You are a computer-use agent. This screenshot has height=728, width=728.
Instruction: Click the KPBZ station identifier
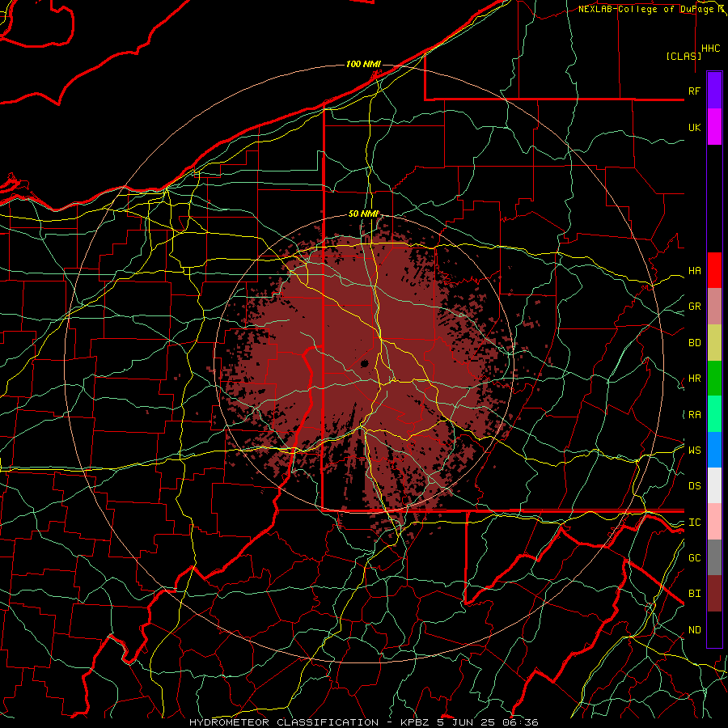tap(416, 722)
